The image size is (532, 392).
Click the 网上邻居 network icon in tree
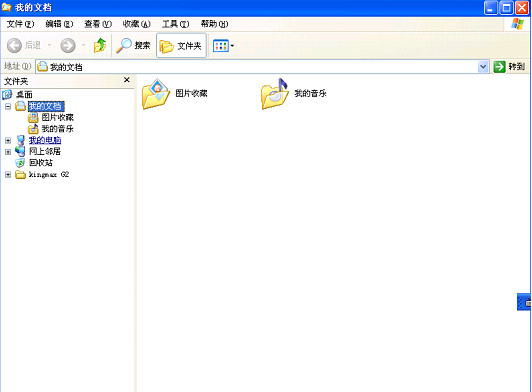click(20, 151)
